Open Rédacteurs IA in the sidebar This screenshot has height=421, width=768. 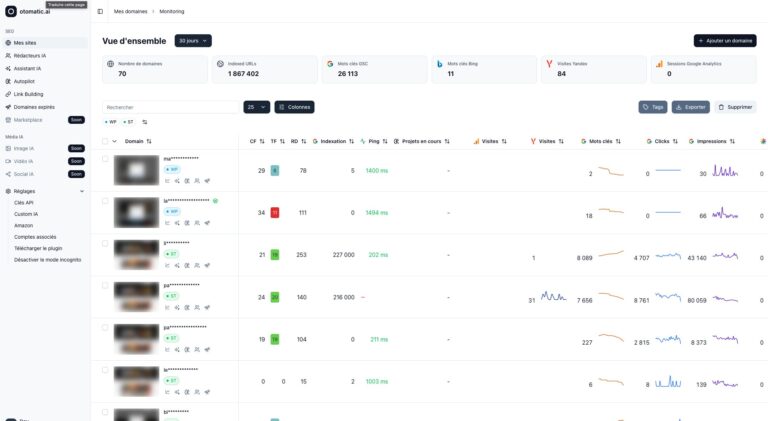pyautogui.click(x=30, y=55)
